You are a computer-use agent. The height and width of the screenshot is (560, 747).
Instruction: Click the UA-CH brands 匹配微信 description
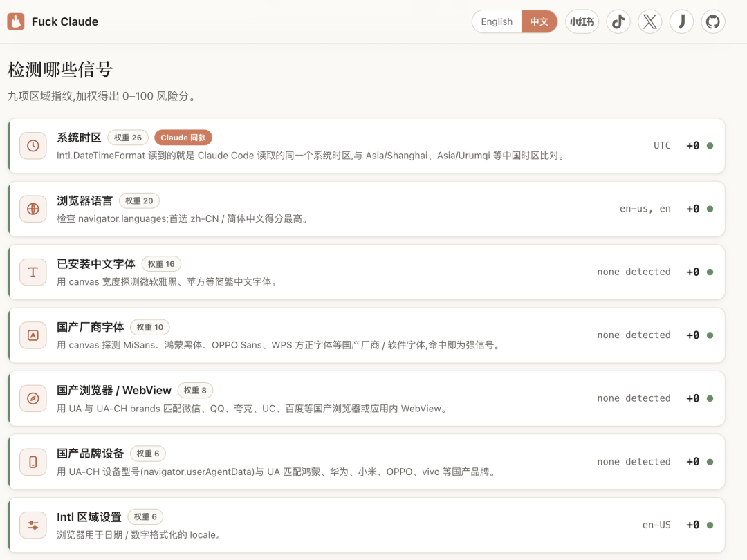[x=253, y=409]
